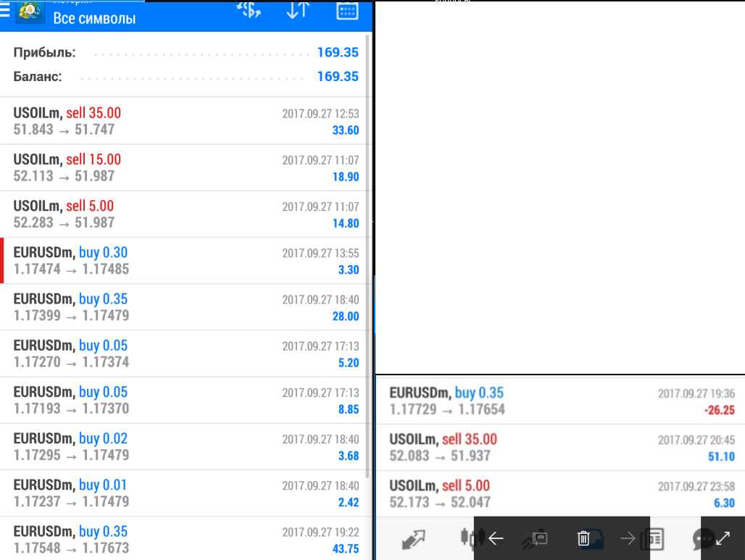This screenshot has height=560, width=745.
Task: Open the hamburger menu in the header
Action: click(x=5, y=10)
